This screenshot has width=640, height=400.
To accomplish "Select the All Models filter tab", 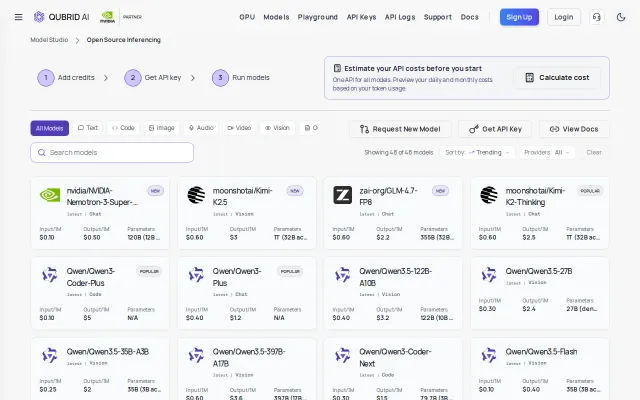I will 50,128.
